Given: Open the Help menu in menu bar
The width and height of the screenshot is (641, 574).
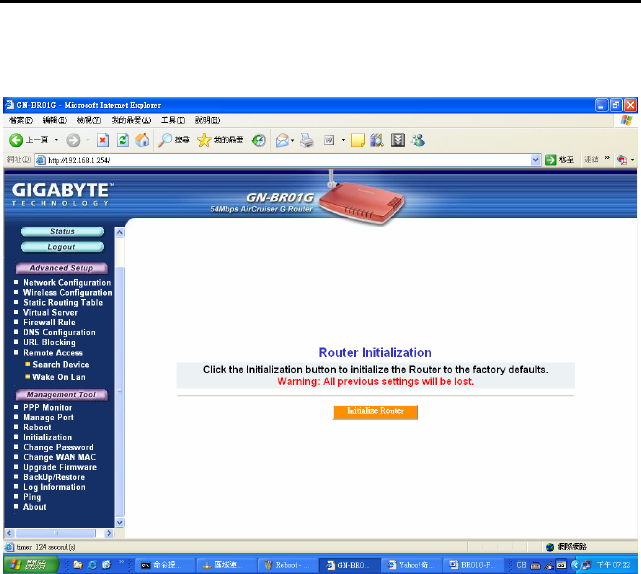Looking at the screenshot, I should (x=207, y=120).
